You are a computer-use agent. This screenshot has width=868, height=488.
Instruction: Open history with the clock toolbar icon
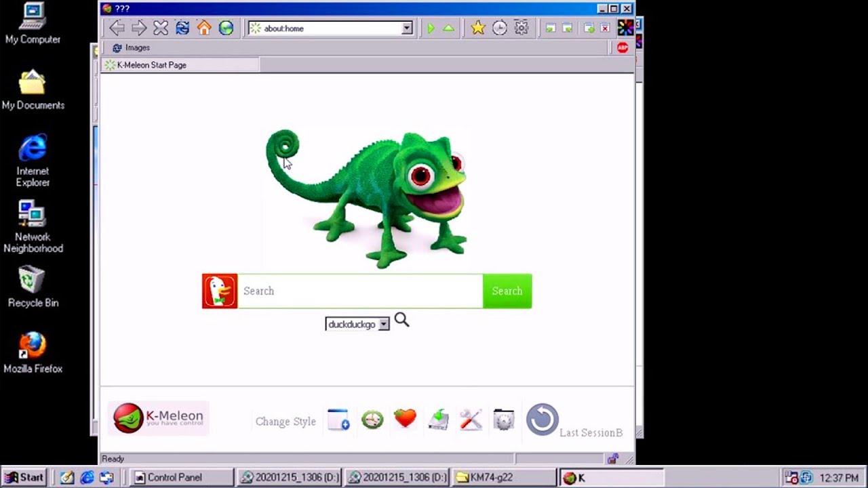(x=500, y=28)
